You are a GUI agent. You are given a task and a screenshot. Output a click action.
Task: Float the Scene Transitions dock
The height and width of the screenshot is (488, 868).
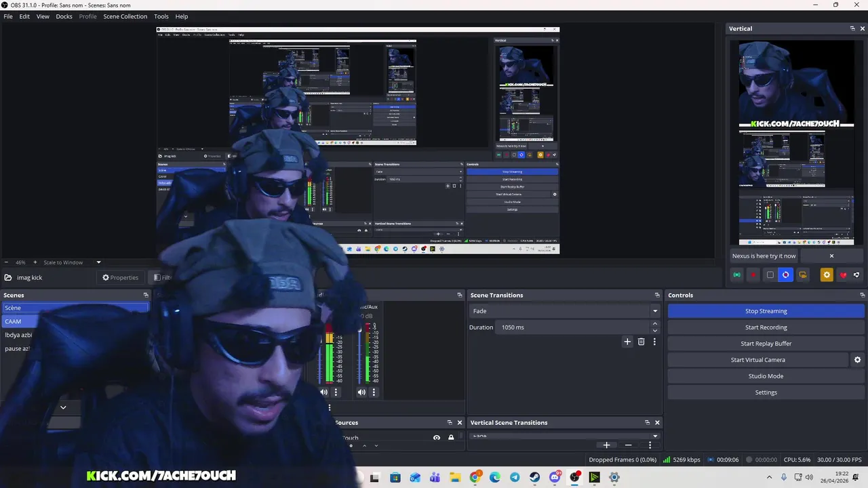[x=656, y=295]
